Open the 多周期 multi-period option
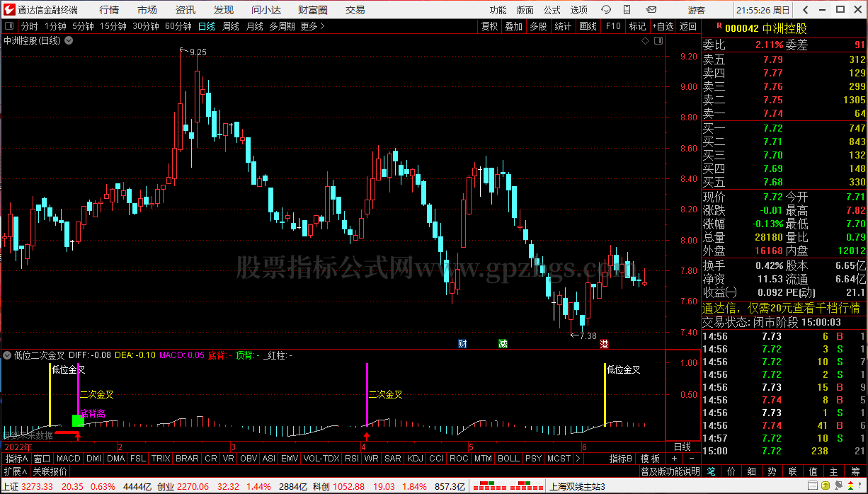This screenshot has height=494, width=868. tap(282, 26)
